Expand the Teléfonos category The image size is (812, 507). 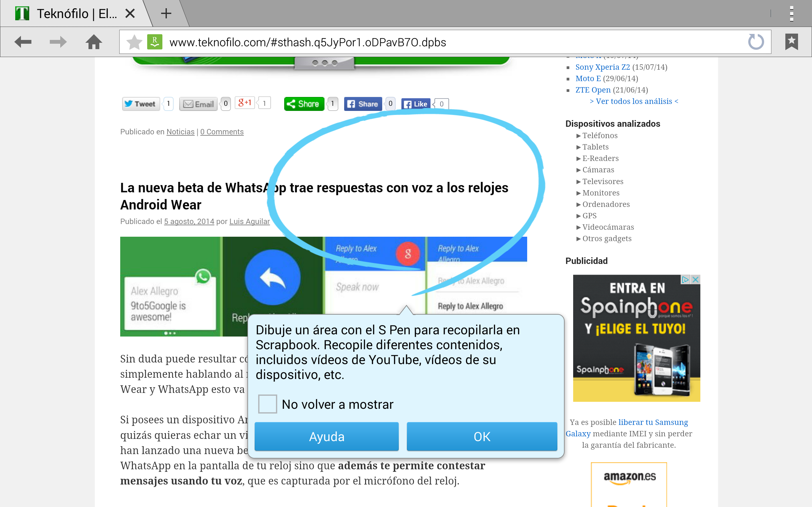click(x=599, y=136)
